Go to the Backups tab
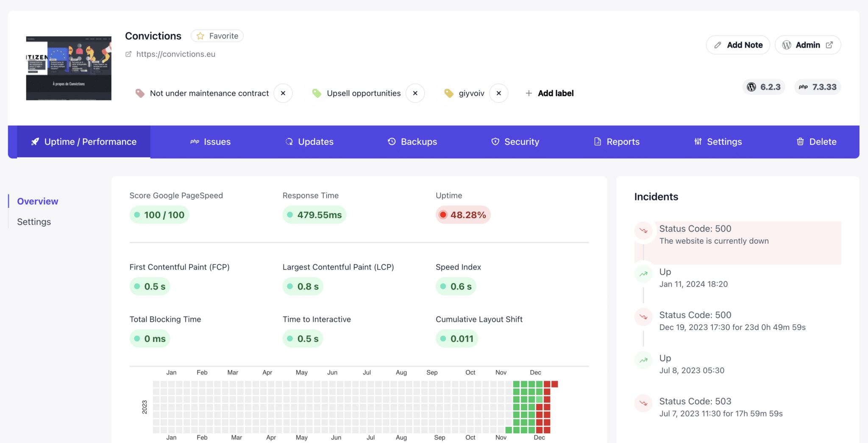The width and height of the screenshot is (868, 443). coord(412,142)
